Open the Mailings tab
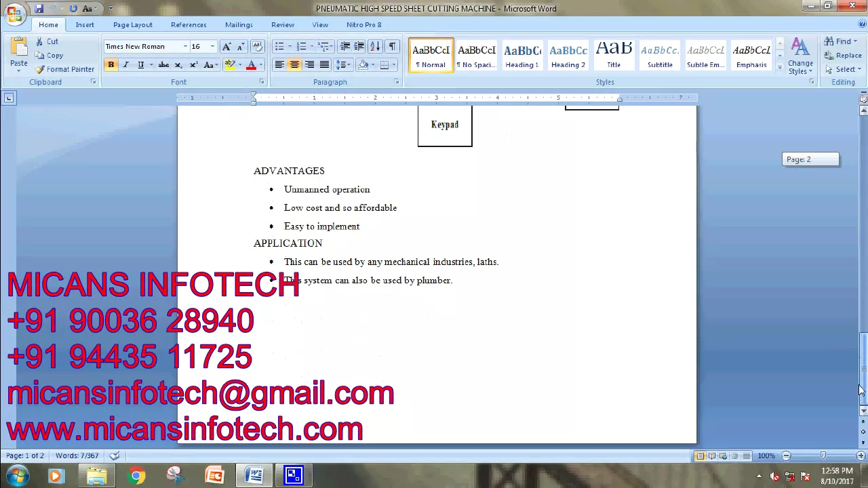868x488 pixels. pyautogui.click(x=239, y=25)
